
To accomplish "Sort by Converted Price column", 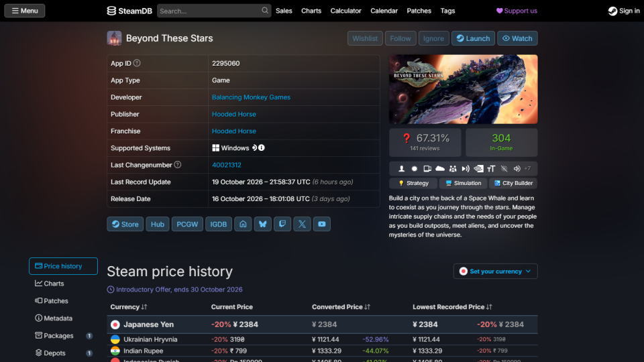I will tap(341, 306).
